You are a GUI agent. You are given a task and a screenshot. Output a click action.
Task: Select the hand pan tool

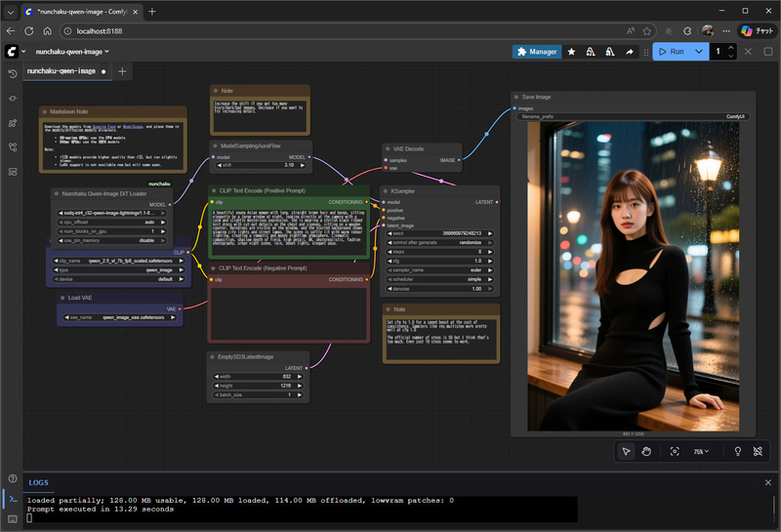tap(646, 451)
